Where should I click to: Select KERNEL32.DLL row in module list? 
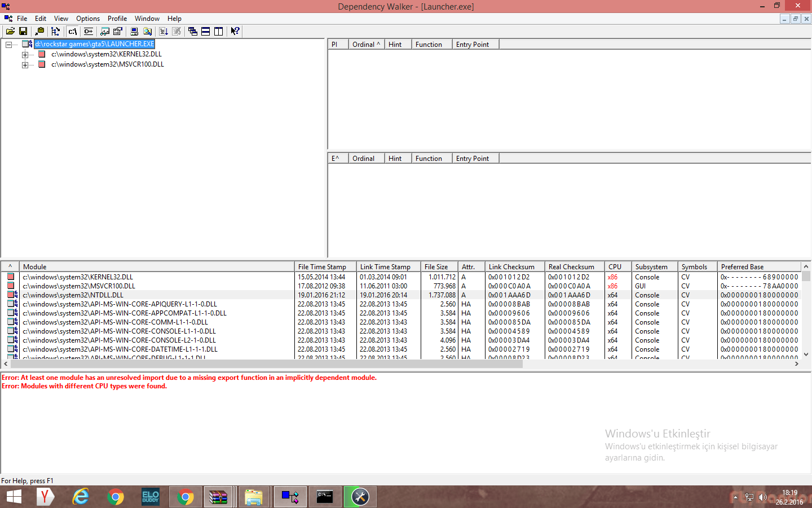[401, 277]
